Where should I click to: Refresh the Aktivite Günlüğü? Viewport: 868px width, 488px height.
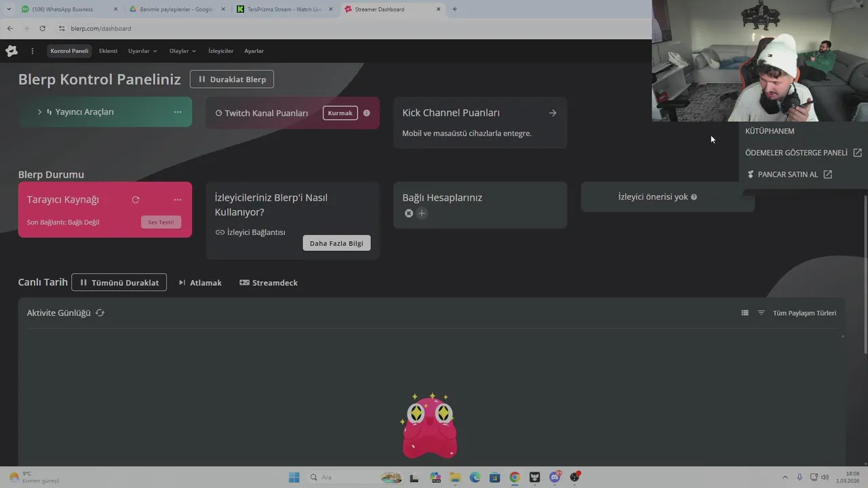[x=100, y=313]
